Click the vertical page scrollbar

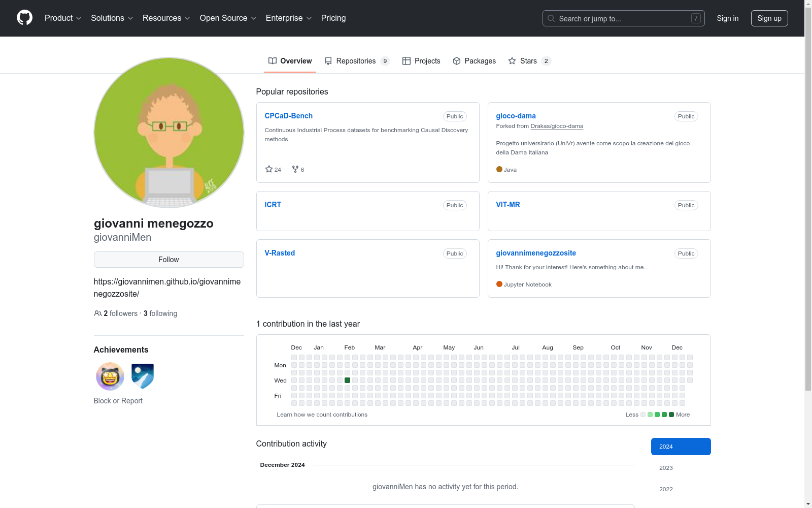[808, 198]
